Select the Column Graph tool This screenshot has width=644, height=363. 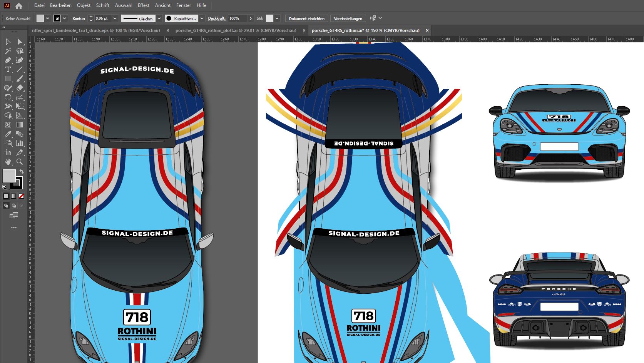[x=20, y=143]
